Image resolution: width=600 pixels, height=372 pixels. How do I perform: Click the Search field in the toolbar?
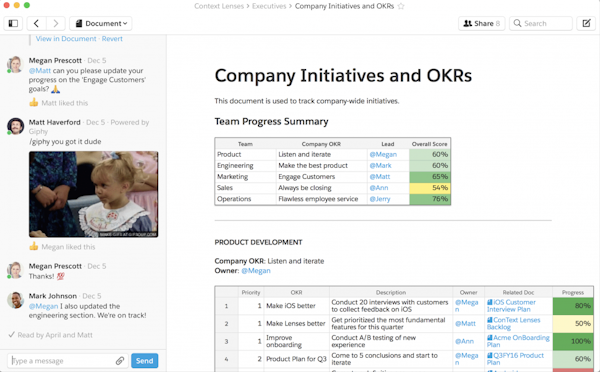[x=540, y=23]
